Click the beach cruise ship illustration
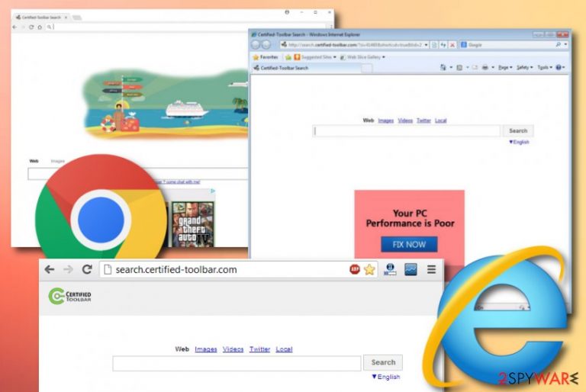Image resolution: width=586 pixels, height=392 pixels. click(x=166, y=104)
